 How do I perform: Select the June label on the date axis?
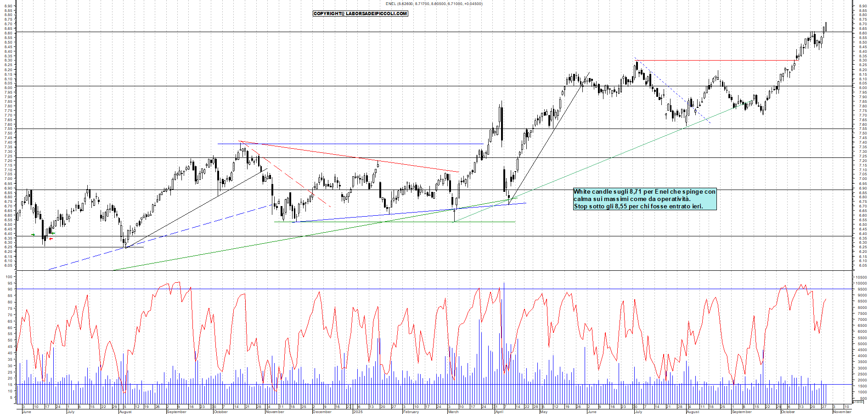tap(28, 412)
